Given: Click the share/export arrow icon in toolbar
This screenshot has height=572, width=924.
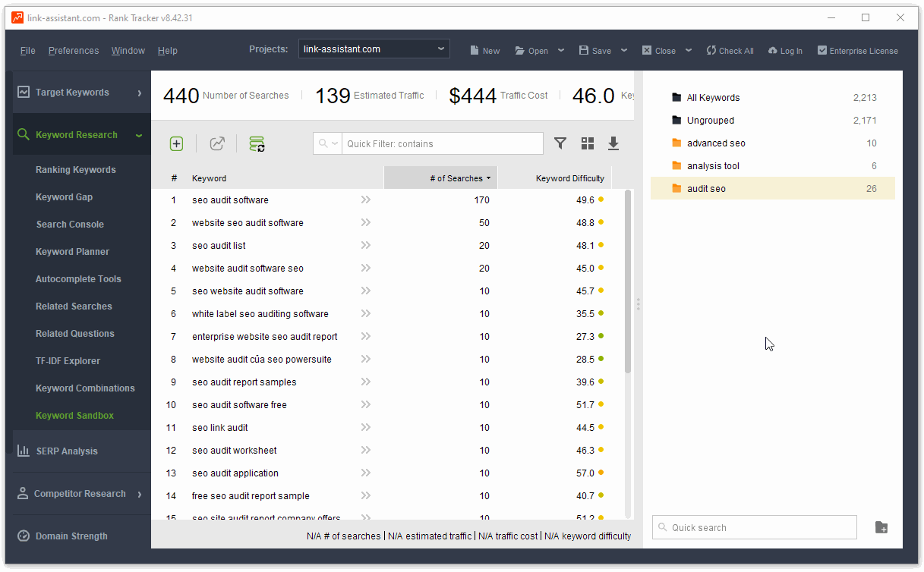Looking at the screenshot, I should (x=217, y=143).
